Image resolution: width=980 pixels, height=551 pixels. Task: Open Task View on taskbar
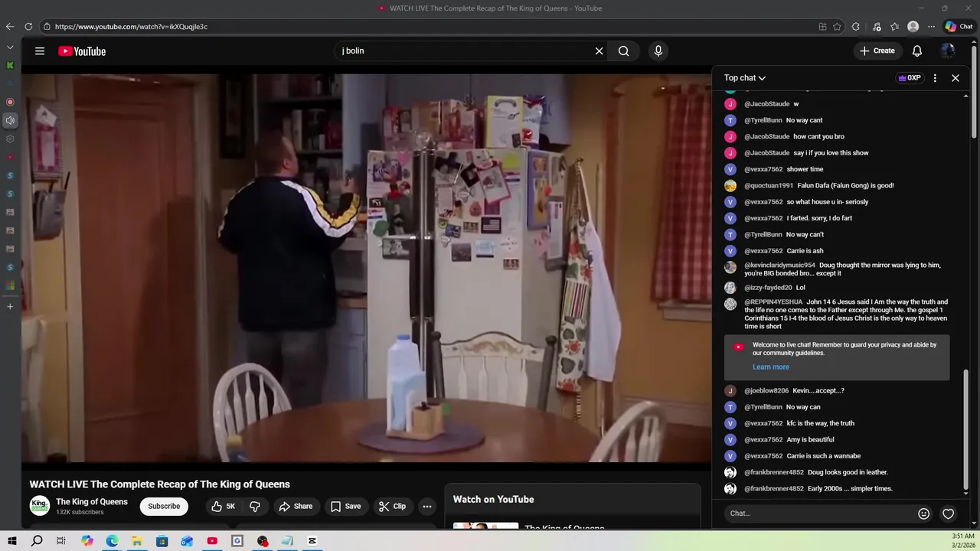point(61,541)
